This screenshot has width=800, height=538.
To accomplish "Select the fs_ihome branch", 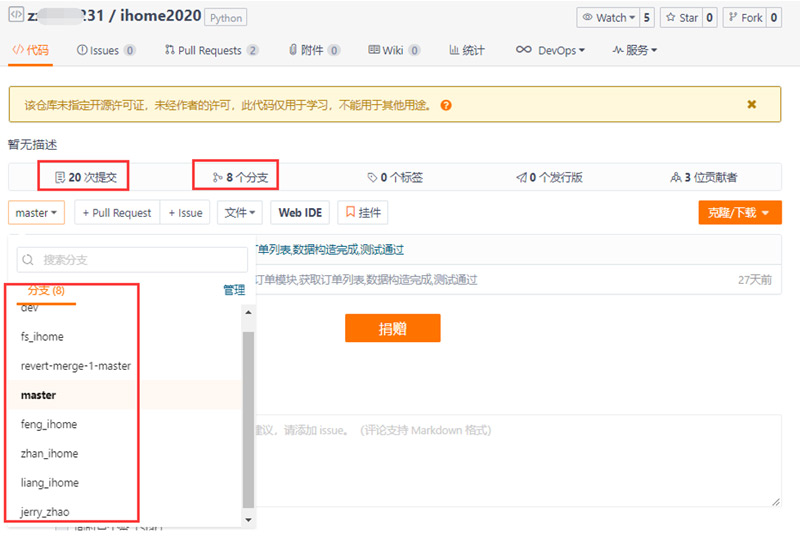I will 124,336.
